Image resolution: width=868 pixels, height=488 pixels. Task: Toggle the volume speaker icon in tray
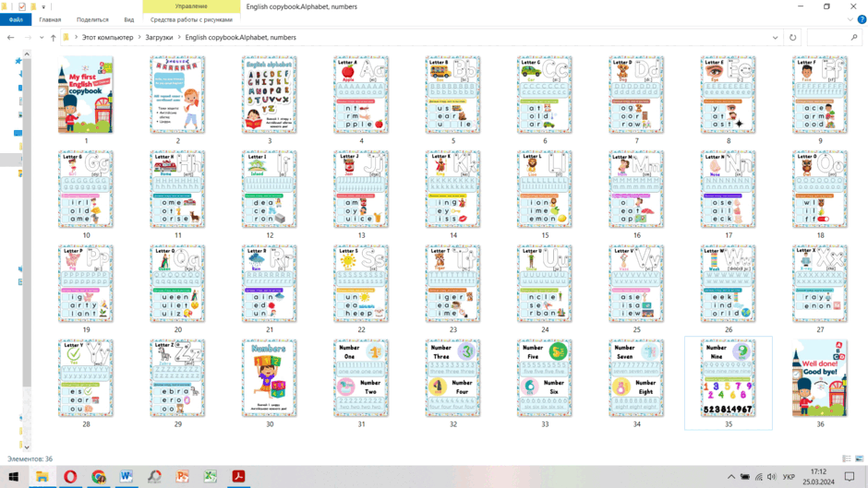[x=772, y=476]
